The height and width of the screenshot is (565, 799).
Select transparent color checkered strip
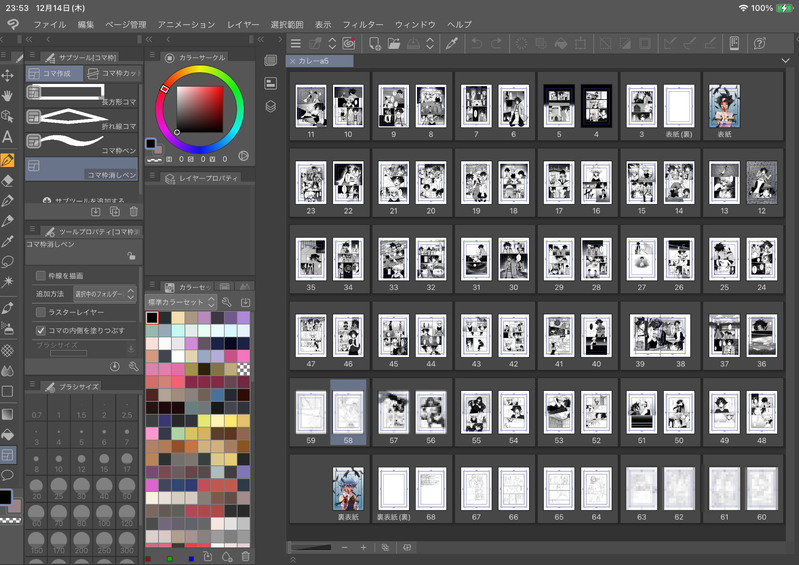pyautogui.click(x=11, y=520)
